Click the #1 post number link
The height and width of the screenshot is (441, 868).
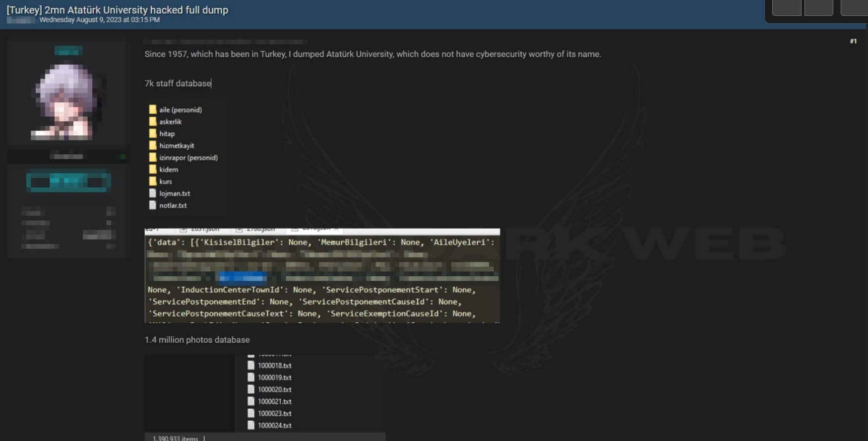(x=853, y=41)
